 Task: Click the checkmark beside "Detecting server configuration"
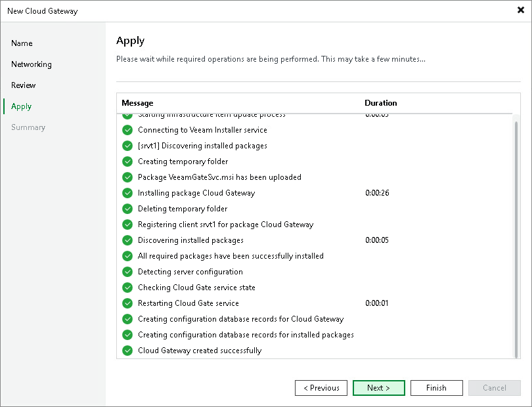click(x=127, y=272)
